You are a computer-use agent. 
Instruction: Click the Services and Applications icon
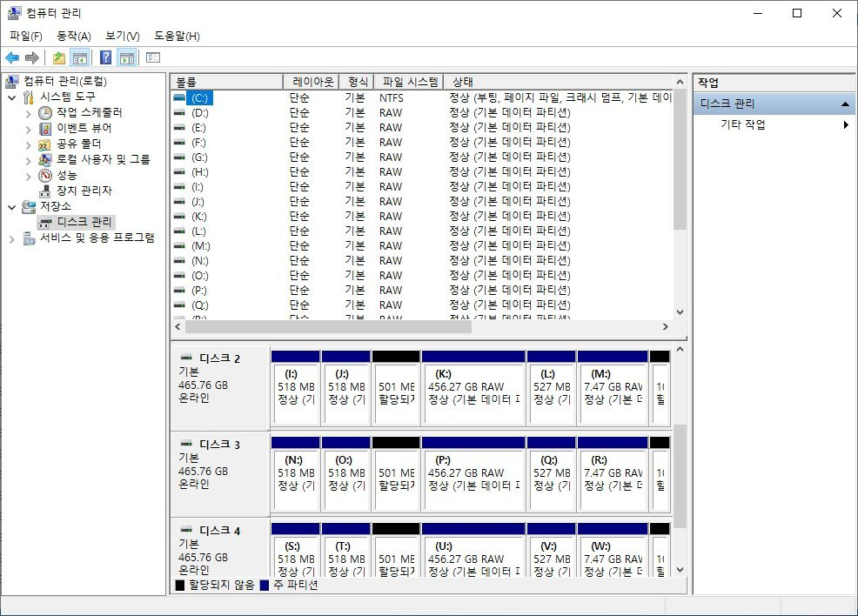29,238
